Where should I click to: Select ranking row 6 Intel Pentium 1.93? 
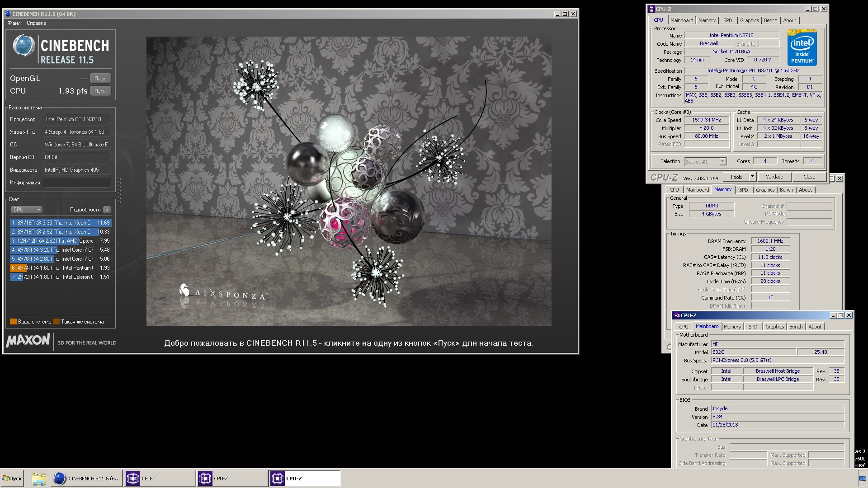[61, 268]
